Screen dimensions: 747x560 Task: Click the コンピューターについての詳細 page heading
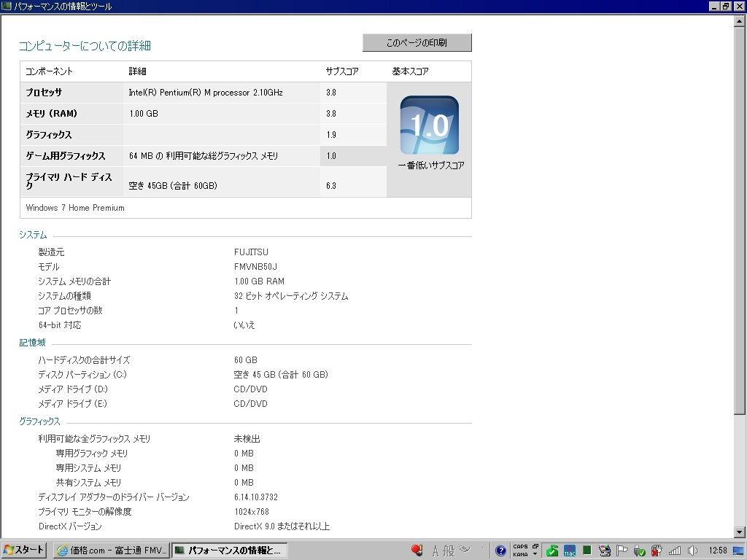[x=85, y=46]
